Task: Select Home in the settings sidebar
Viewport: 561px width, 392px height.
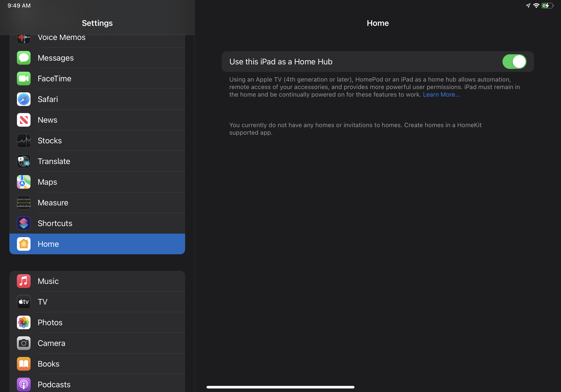Action: coord(97,244)
